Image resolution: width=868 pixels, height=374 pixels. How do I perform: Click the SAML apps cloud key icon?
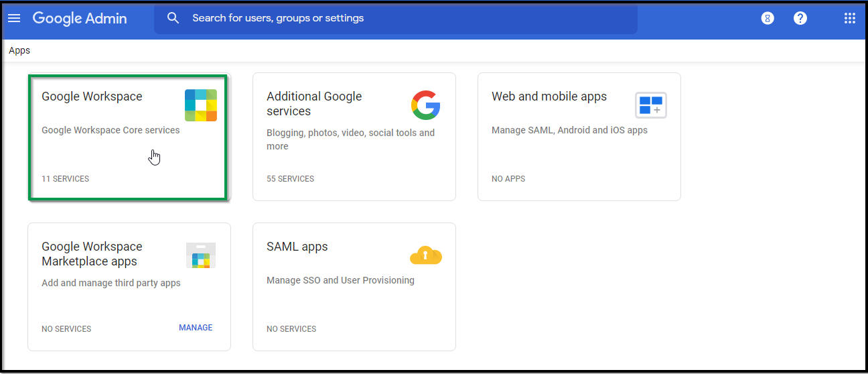pyautogui.click(x=426, y=255)
